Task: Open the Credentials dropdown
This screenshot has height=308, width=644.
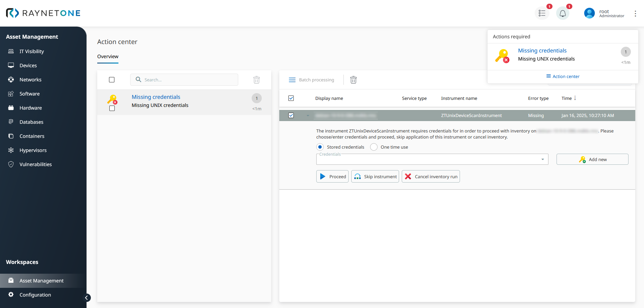Action: 432,159
